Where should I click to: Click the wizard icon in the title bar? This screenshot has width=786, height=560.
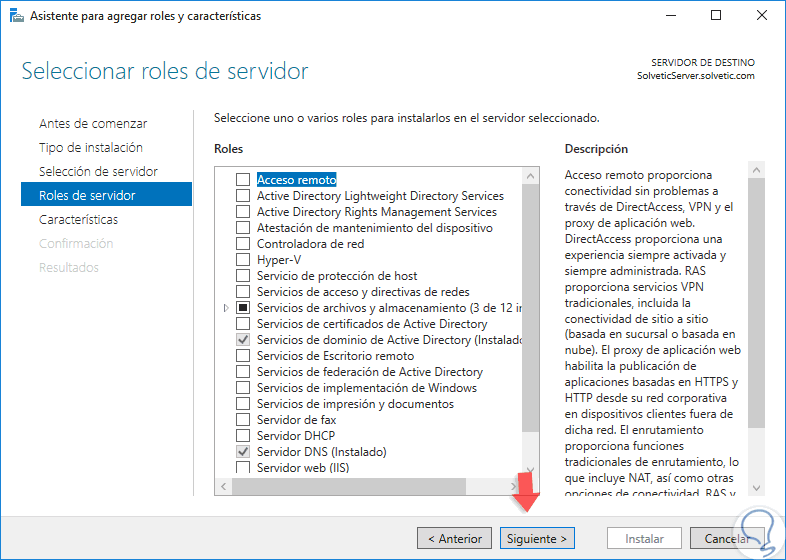17,16
